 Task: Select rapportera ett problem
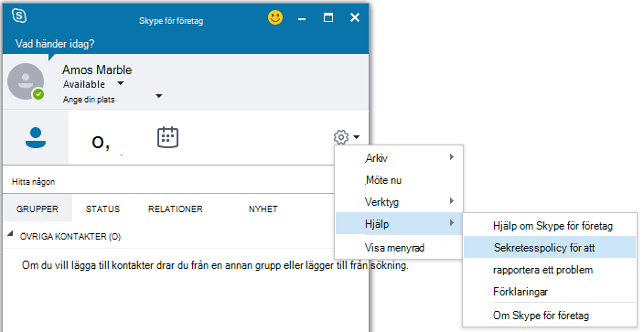[x=550, y=270]
